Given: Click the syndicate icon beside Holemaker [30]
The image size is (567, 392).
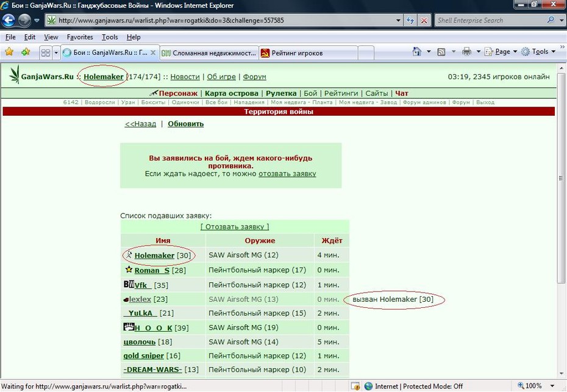Looking at the screenshot, I should 129,255.
